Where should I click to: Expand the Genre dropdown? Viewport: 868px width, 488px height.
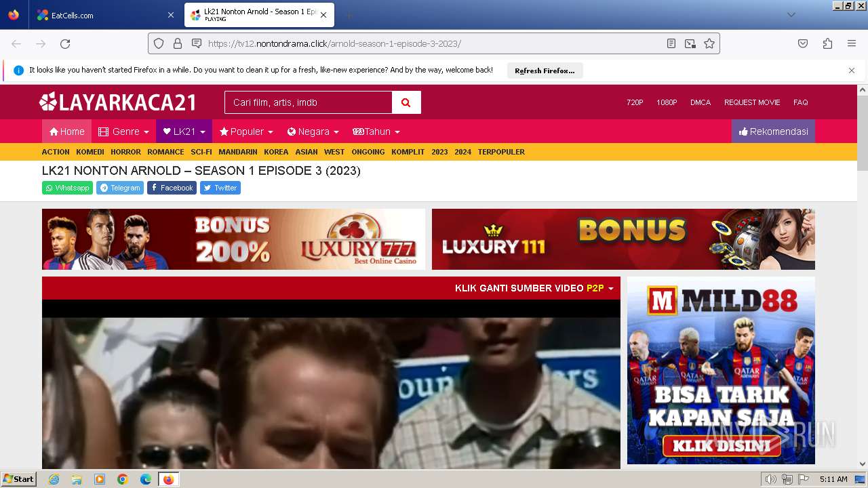[123, 131]
